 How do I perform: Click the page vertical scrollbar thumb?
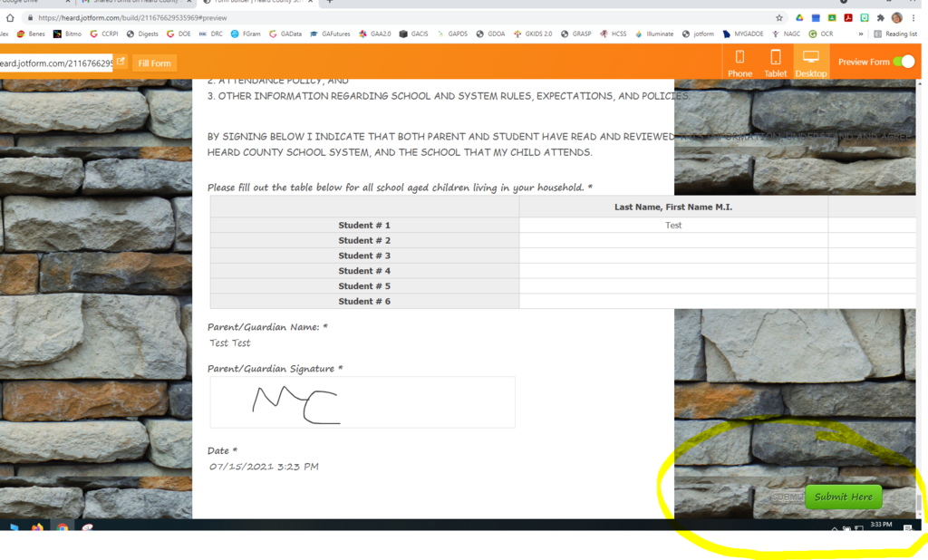click(x=919, y=503)
